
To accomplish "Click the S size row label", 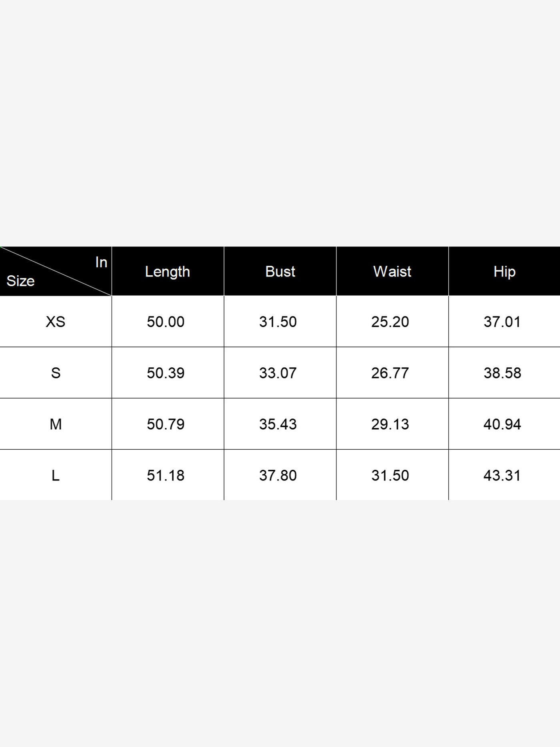I will tap(56, 373).
